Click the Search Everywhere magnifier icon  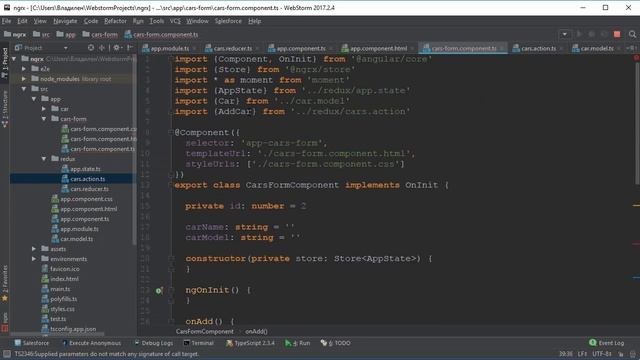[x=632, y=34]
